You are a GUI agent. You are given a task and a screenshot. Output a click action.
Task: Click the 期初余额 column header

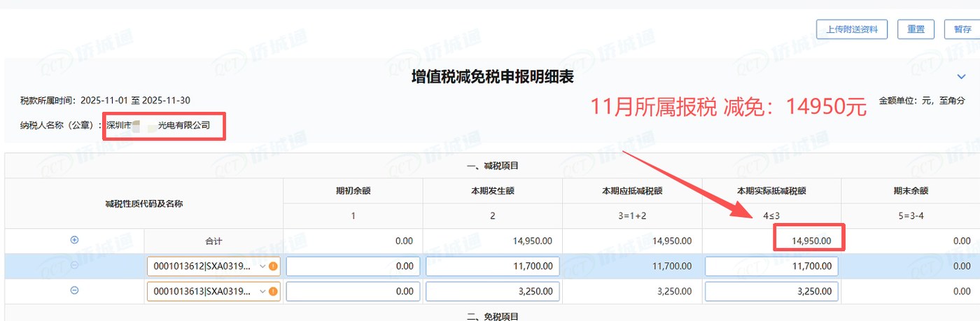(x=353, y=190)
